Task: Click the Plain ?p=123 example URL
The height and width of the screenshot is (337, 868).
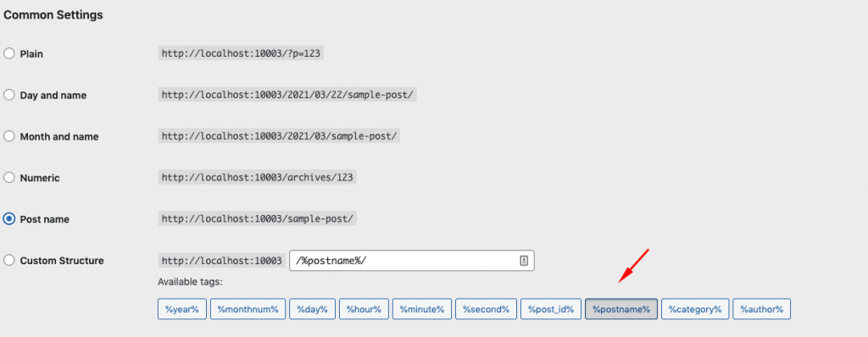Action: click(x=241, y=53)
